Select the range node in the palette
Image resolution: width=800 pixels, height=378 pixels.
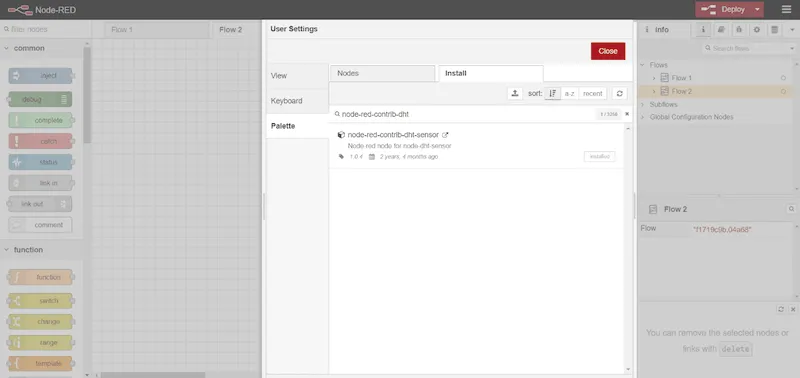pyautogui.click(x=40, y=343)
